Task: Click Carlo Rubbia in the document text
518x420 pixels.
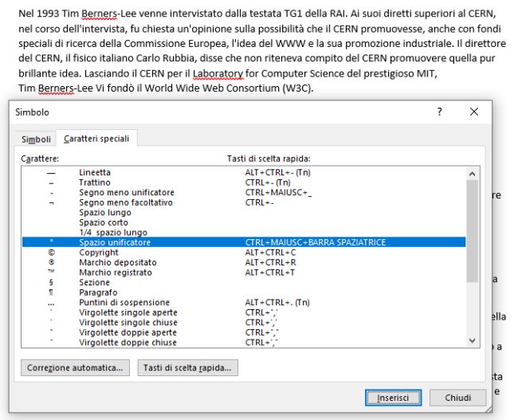Action: point(165,58)
